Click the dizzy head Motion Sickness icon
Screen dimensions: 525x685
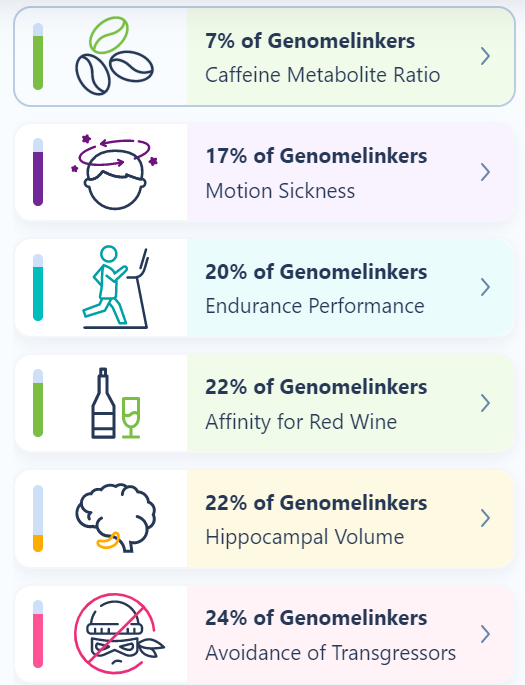pyautogui.click(x=114, y=172)
